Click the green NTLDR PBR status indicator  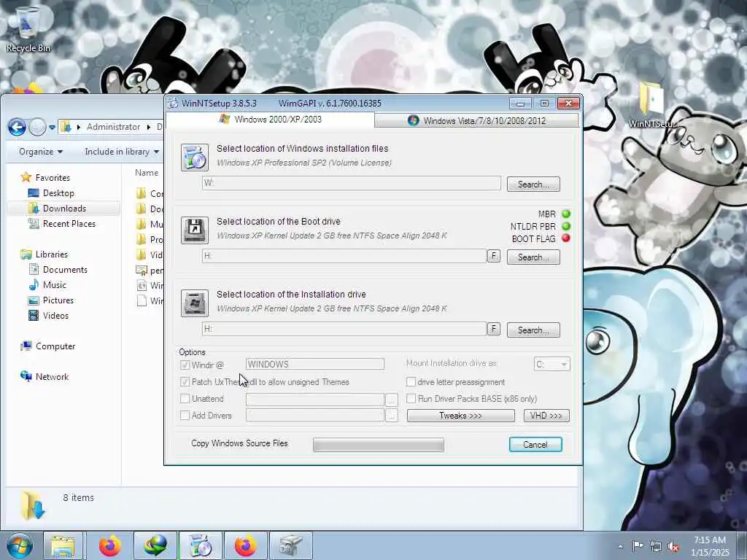pos(566,226)
